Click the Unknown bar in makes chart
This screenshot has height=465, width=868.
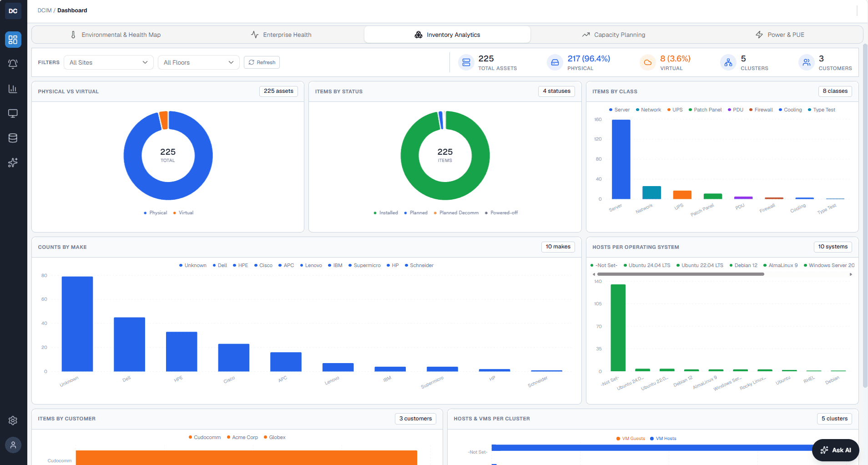point(77,324)
